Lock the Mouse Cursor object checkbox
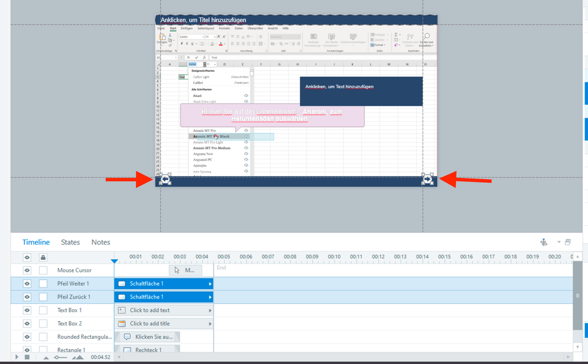588x364 pixels. 43,271
